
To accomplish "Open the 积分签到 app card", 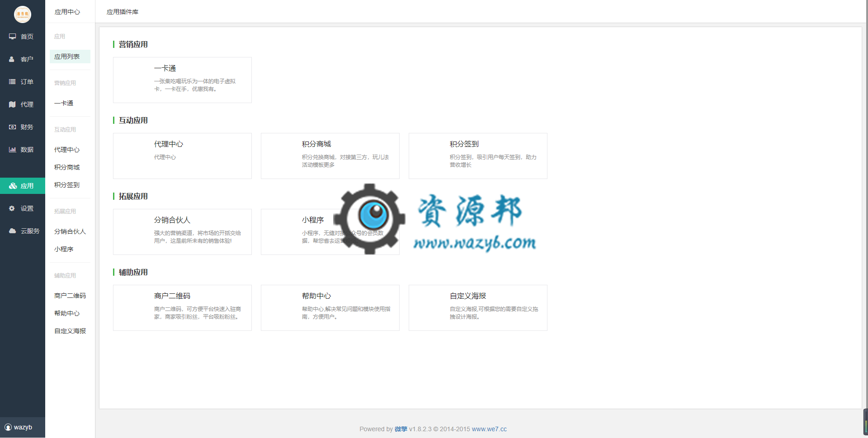I will [478, 156].
